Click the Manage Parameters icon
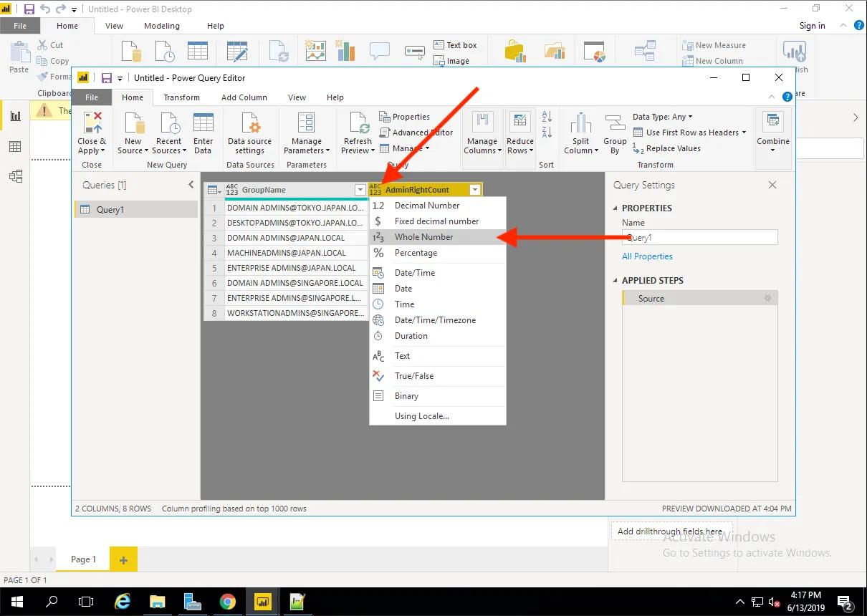Image resolution: width=867 pixels, height=616 pixels. coord(307,123)
